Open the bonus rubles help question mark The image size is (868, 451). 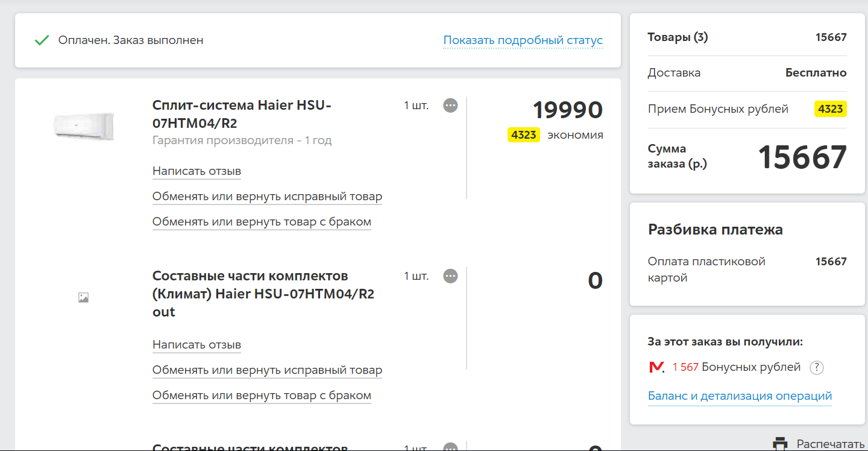[x=816, y=367]
